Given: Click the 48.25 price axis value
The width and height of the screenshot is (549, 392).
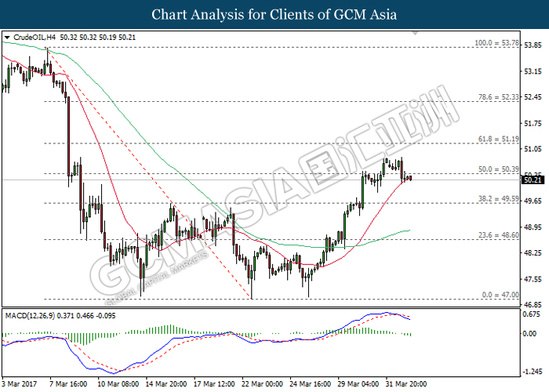Looking at the screenshot, I should [533, 252].
